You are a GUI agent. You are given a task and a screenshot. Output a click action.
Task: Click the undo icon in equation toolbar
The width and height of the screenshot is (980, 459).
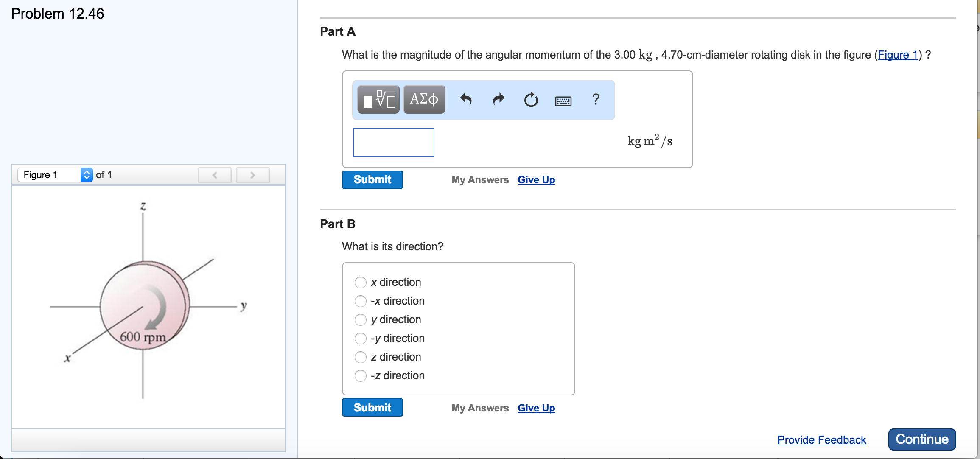[x=466, y=99]
